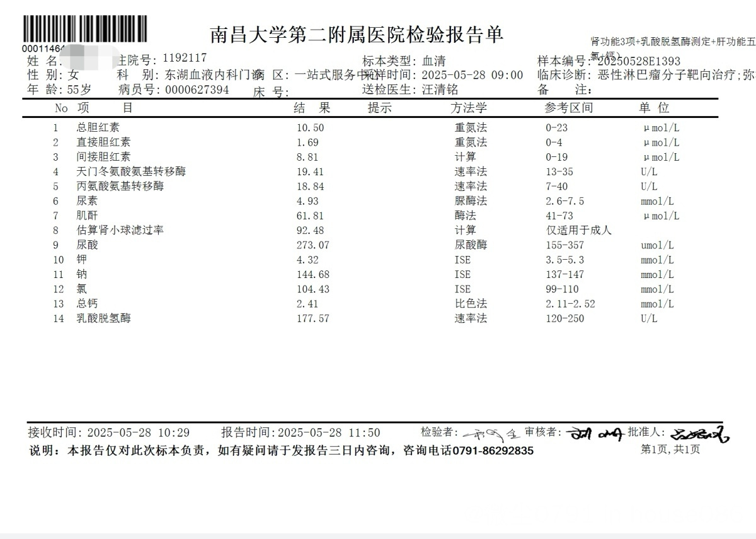Image resolution: width=756 pixels, height=539 pixels.
Task: Select the 钠 result "144.68"
Action: [x=313, y=274]
